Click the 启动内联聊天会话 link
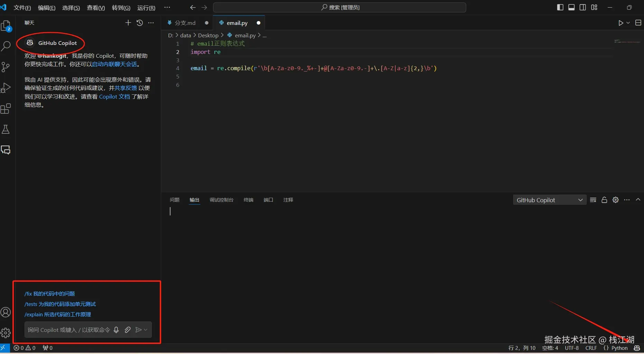This screenshot has height=354, width=644. (114, 64)
